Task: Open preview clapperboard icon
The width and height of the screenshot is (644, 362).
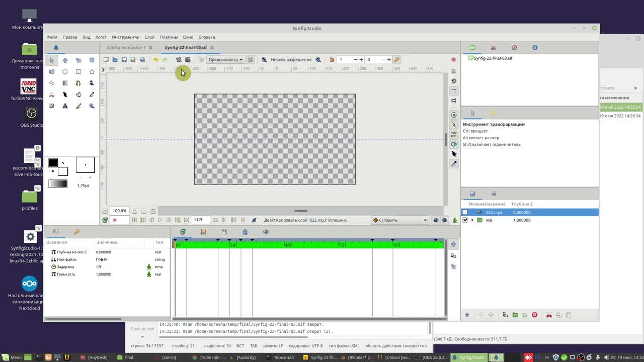Action: 188,60
